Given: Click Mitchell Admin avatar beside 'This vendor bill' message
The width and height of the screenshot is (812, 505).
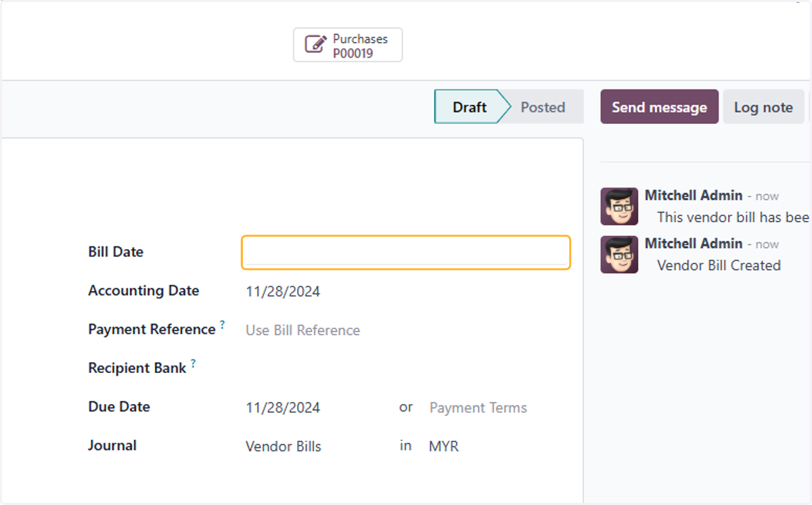Looking at the screenshot, I should point(619,206).
